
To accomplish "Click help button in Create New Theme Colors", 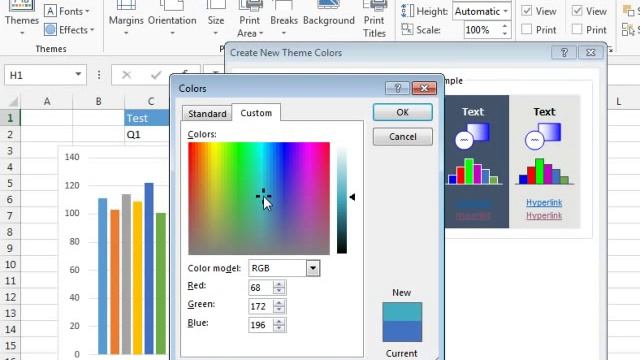I will tap(564, 53).
